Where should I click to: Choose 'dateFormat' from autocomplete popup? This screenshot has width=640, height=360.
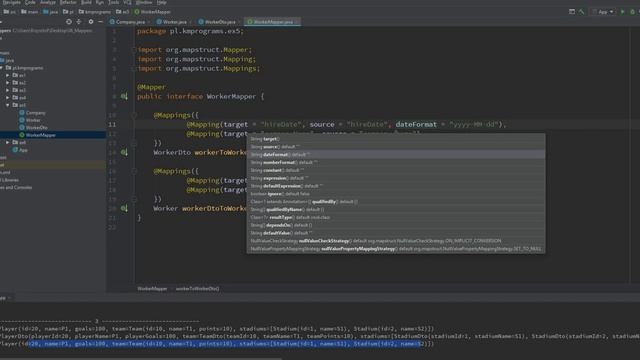[396, 155]
